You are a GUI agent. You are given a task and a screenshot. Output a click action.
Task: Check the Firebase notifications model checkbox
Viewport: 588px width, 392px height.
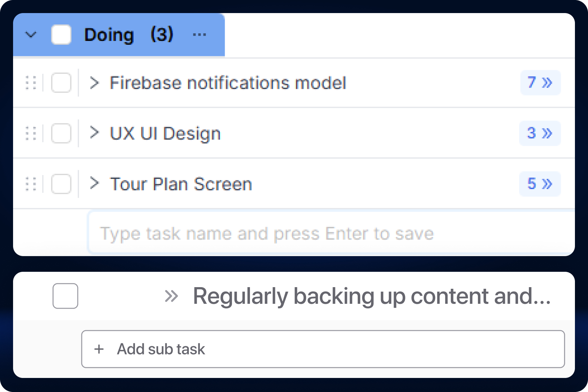61,83
